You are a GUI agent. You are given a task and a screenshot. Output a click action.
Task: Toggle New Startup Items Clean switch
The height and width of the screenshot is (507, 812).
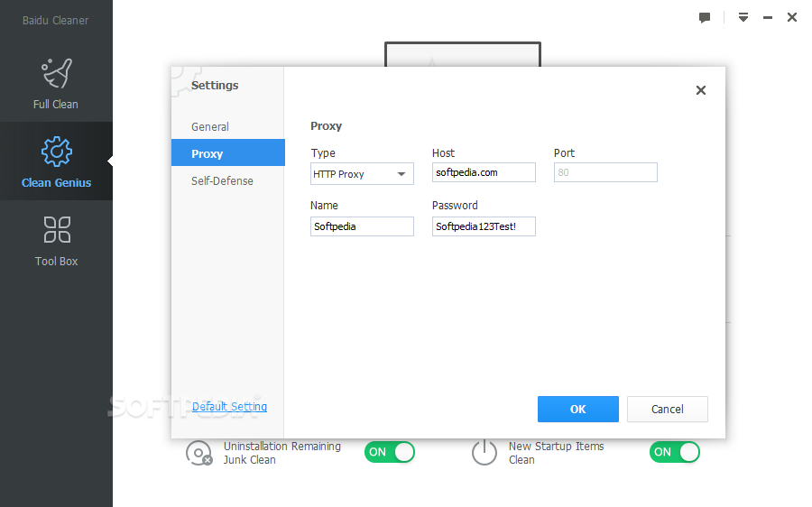[674, 452]
